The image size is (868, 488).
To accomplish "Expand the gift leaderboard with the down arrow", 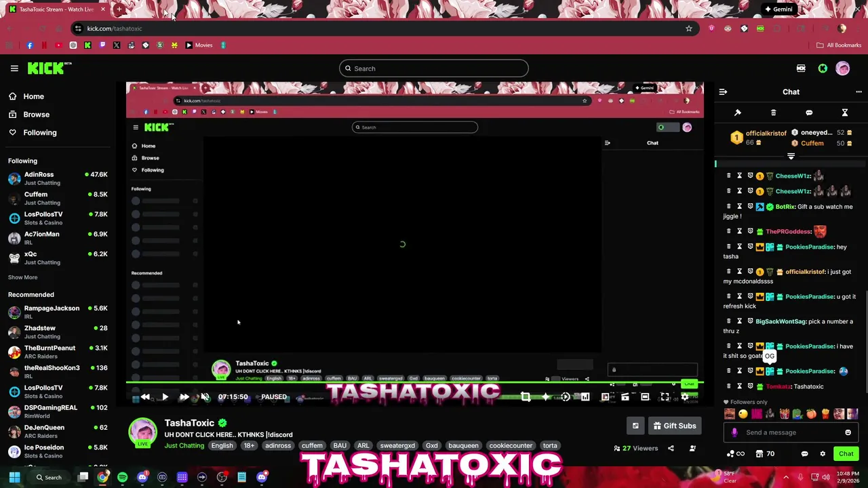I will 791,156.
